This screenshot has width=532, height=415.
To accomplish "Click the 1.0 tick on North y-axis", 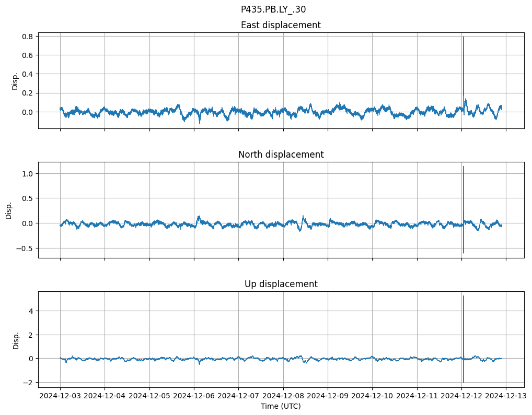I will (x=27, y=173).
